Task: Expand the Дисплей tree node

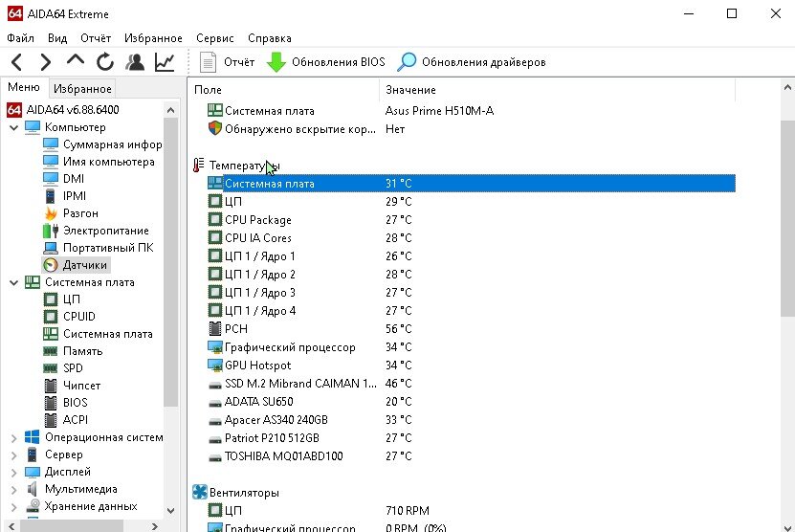Action: 13,472
